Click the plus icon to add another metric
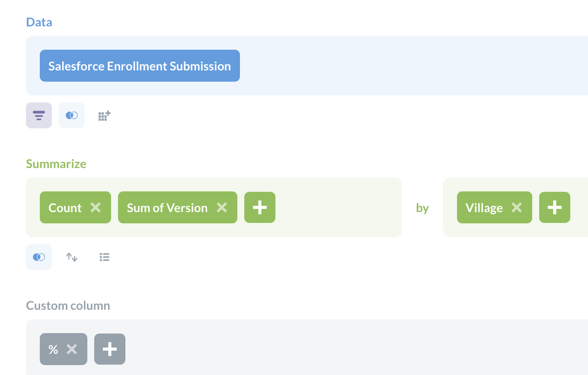The image size is (588, 375). click(259, 207)
